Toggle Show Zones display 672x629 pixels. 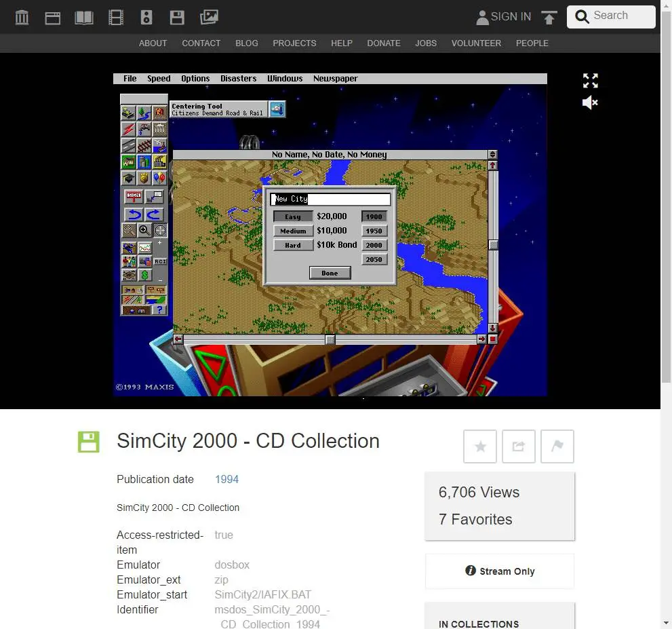point(156,299)
